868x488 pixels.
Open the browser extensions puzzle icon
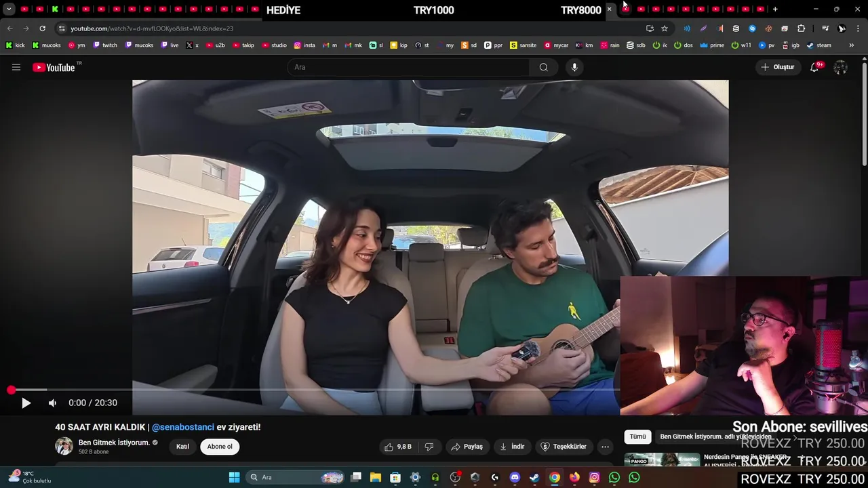[x=801, y=28]
